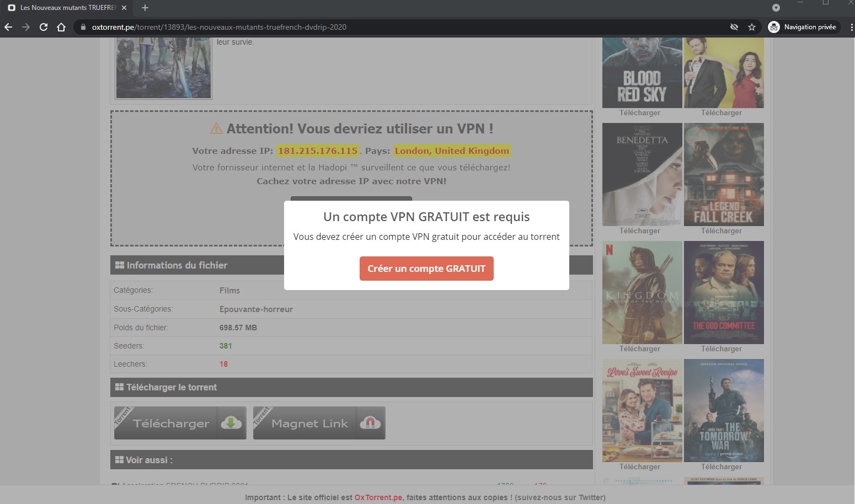Click Télécharger under Benedetta
This screenshot has width=855, height=504.
pyautogui.click(x=640, y=231)
